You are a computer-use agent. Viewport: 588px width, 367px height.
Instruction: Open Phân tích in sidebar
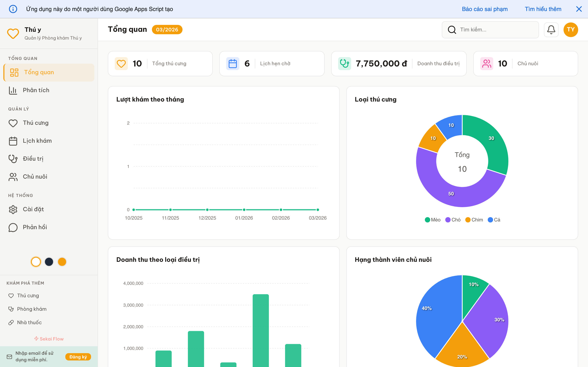tap(36, 90)
